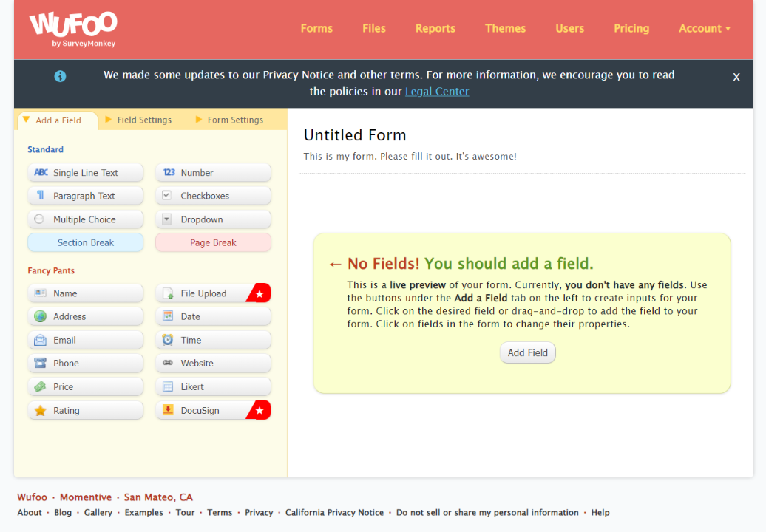Add a Checkboxes field to the form

[213, 196]
